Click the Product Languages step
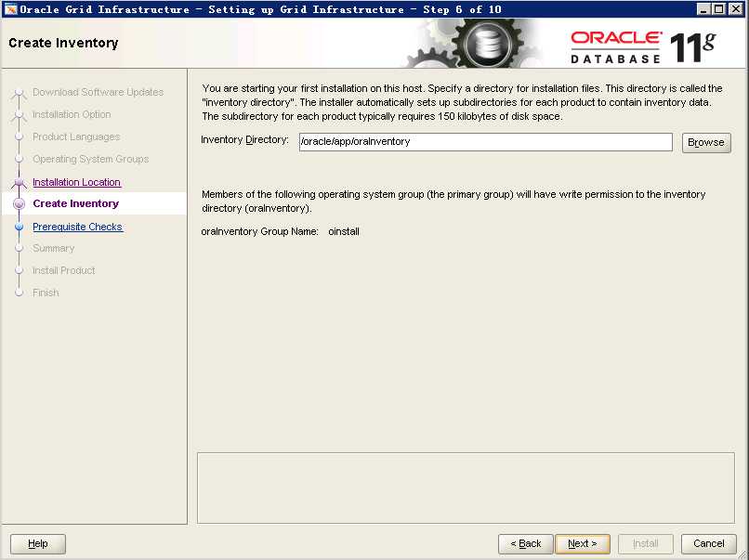749x560 pixels. (x=76, y=137)
